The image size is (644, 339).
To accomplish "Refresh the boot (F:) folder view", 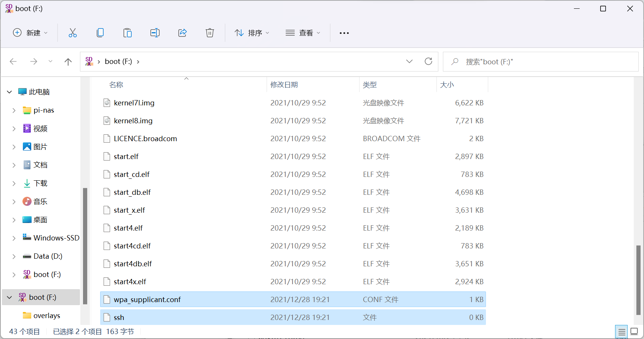I will pos(428,61).
